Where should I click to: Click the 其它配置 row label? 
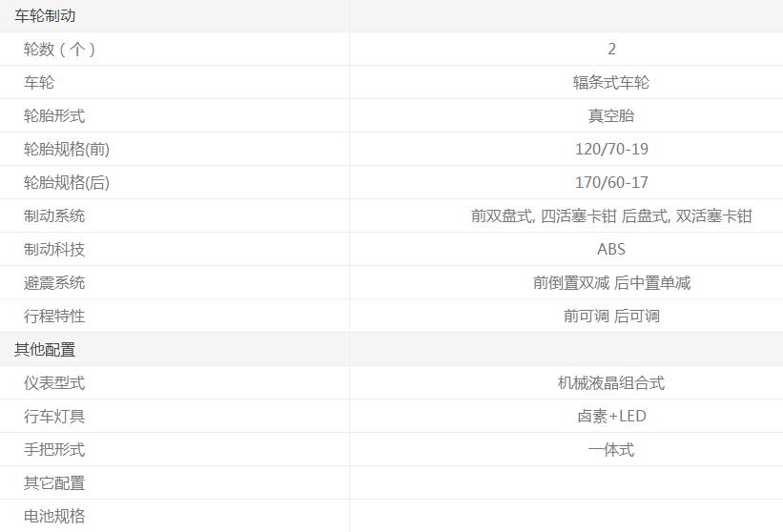pos(54,482)
